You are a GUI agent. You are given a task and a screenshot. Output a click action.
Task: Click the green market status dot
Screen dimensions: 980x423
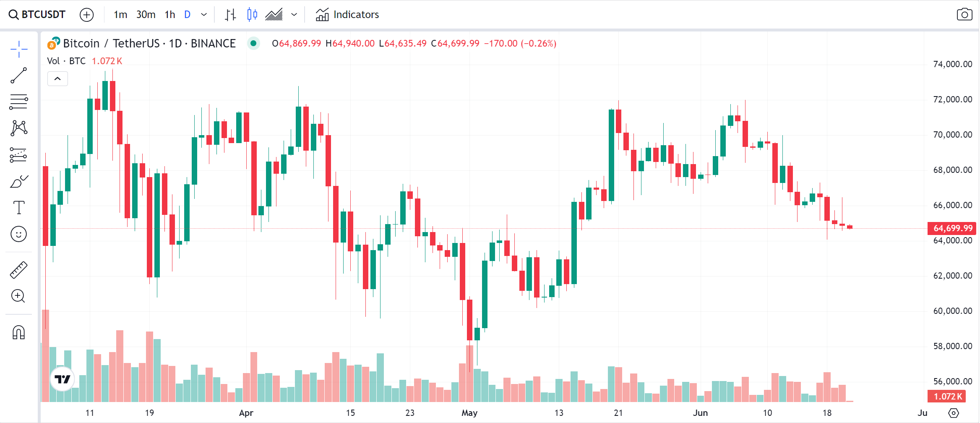click(x=253, y=43)
